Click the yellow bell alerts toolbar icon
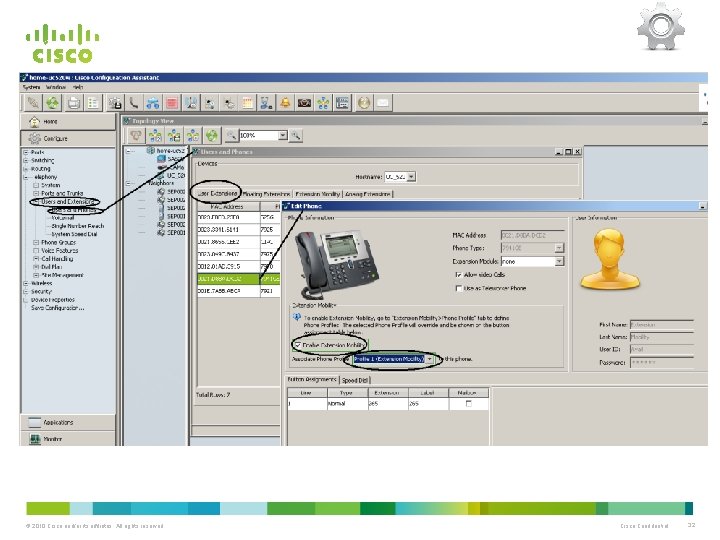Screen dimensions: 720x540 click(x=285, y=103)
